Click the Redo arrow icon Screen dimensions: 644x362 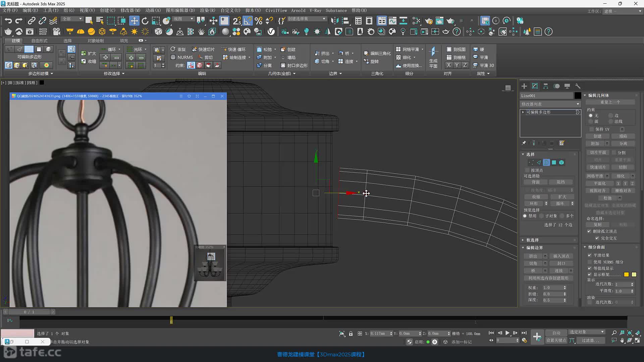click(19, 21)
